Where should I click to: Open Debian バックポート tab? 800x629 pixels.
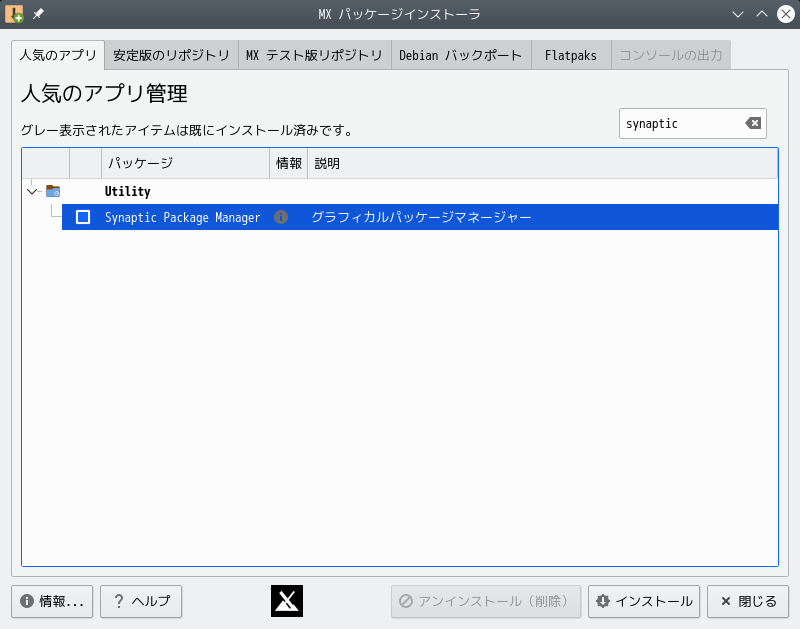[461, 55]
